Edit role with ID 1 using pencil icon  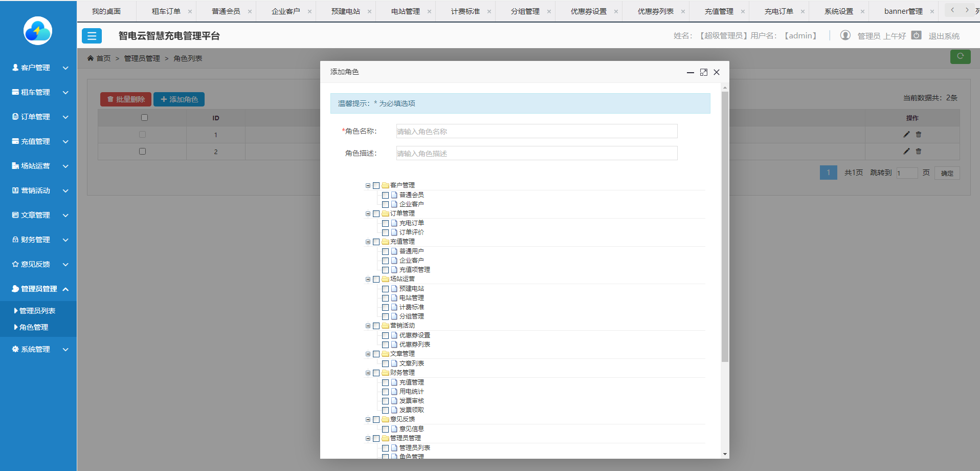pos(906,135)
